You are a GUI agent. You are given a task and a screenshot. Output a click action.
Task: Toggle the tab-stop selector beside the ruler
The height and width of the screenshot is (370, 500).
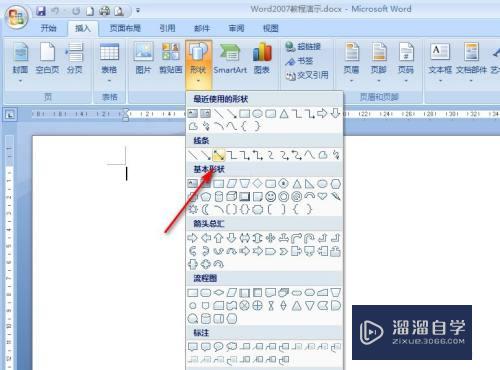click(10, 115)
